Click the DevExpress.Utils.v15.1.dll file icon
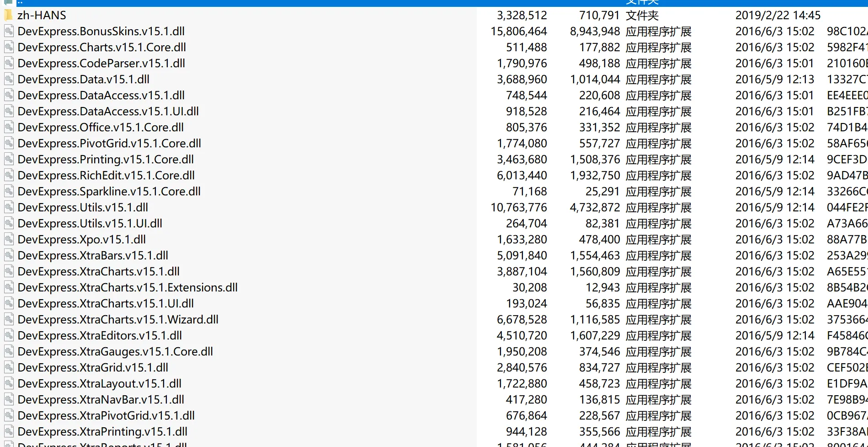This screenshot has width=868, height=447. point(9,208)
